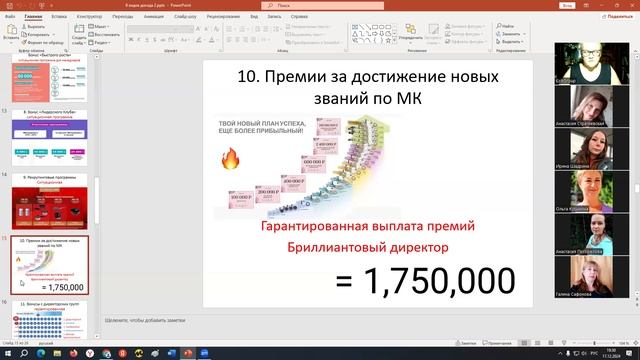Click the slide title about Премии по МК

368,87
